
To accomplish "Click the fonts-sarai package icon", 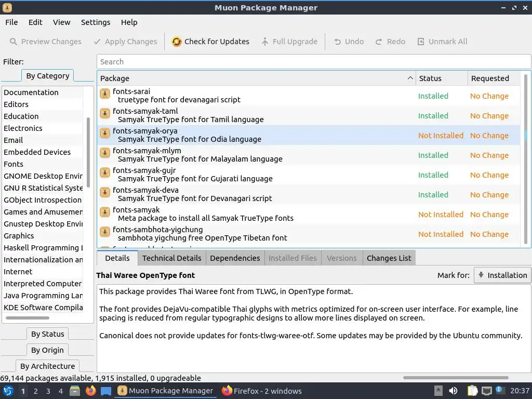I will point(105,94).
